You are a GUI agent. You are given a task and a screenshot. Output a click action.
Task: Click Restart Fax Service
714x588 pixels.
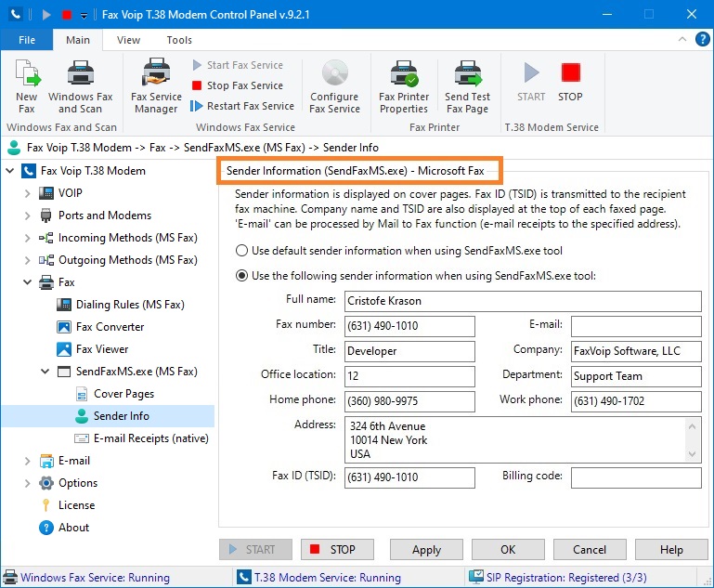click(242, 106)
